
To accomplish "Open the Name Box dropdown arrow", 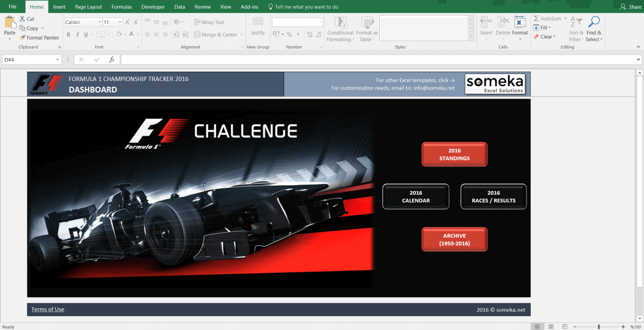I will click(x=58, y=60).
